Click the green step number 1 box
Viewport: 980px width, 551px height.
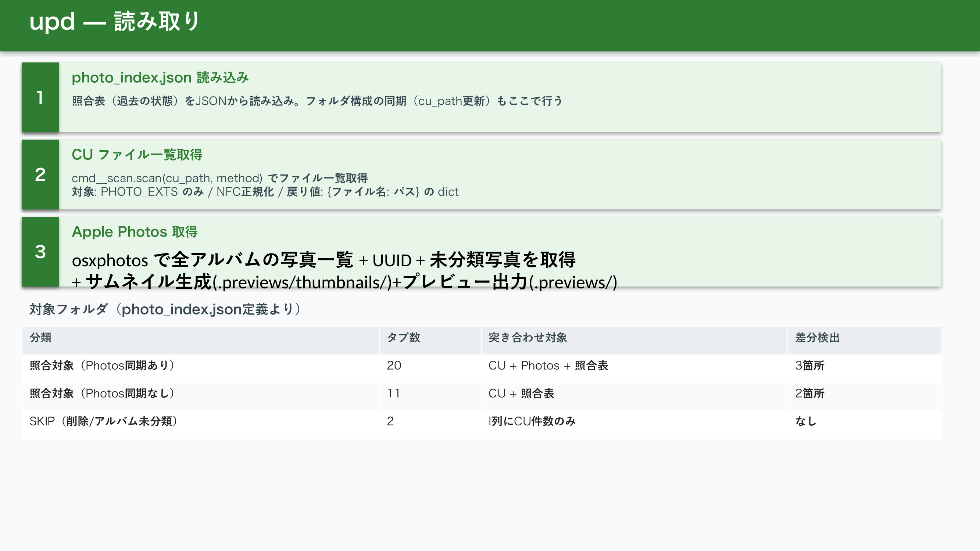point(40,97)
